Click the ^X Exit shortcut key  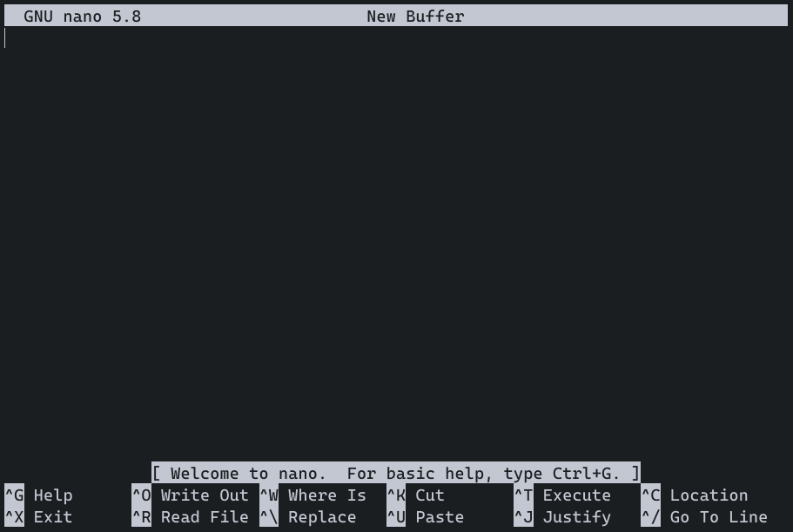pyautogui.click(x=14, y=517)
